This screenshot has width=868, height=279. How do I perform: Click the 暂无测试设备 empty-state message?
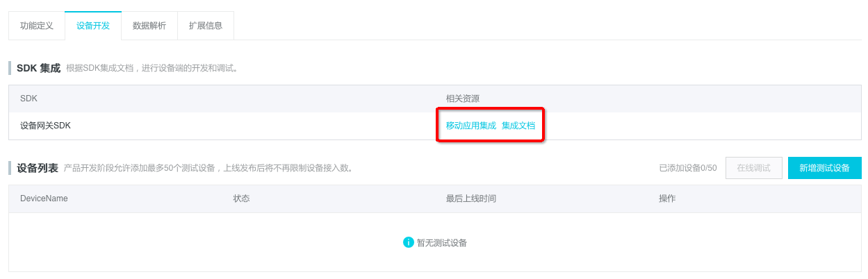coord(442,243)
